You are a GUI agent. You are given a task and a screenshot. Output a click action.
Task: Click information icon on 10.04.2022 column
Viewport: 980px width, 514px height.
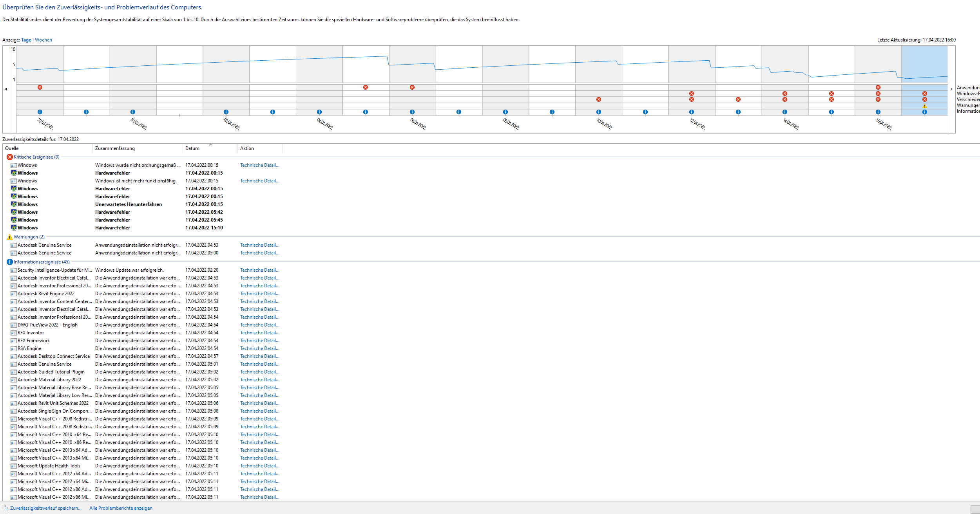tap(599, 112)
